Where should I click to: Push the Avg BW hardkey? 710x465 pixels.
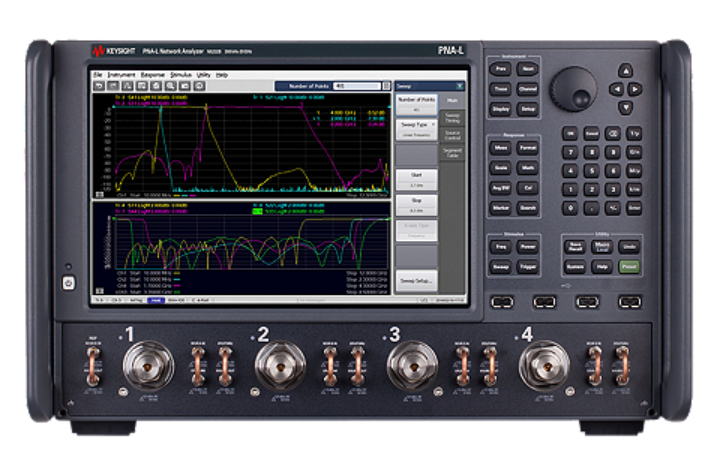pos(500,187)
